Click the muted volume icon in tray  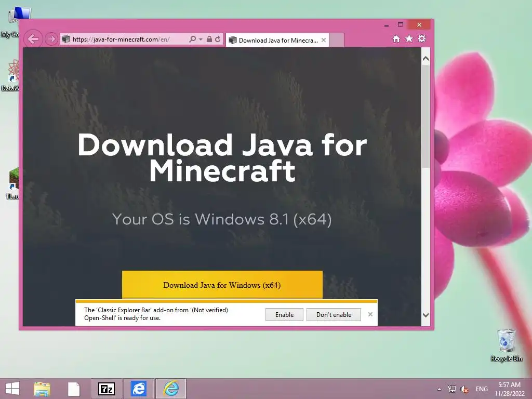click(x=464, y=389)
